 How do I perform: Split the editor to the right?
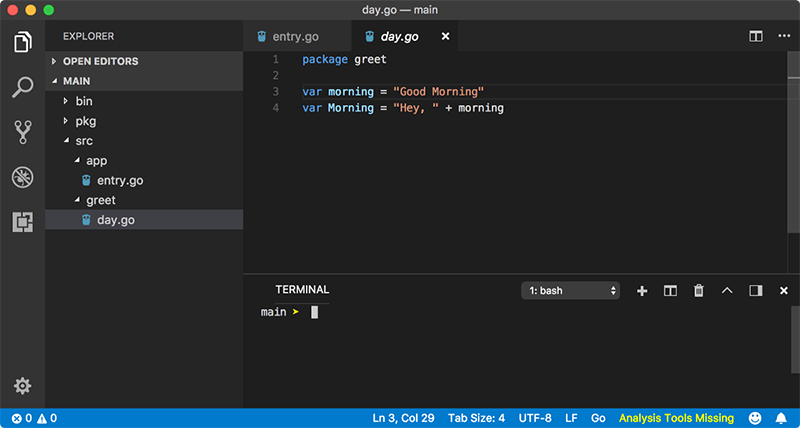point(756,37)
